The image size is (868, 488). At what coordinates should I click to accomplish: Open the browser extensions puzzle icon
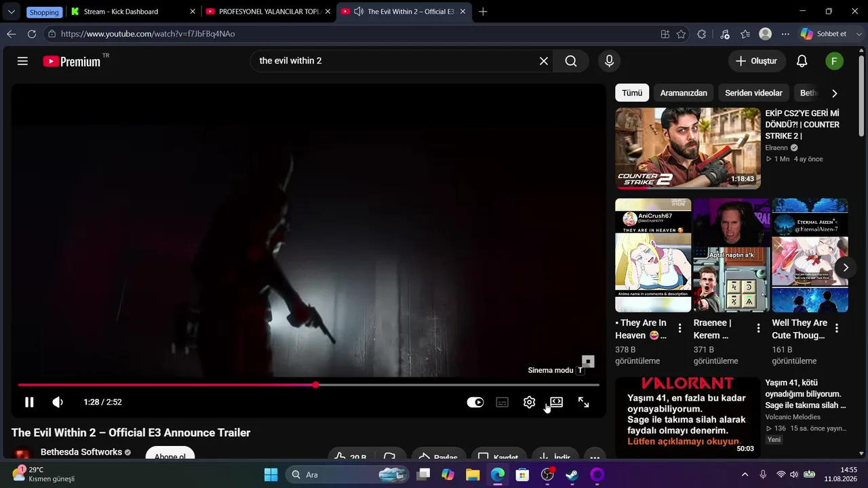coord(701,34)
